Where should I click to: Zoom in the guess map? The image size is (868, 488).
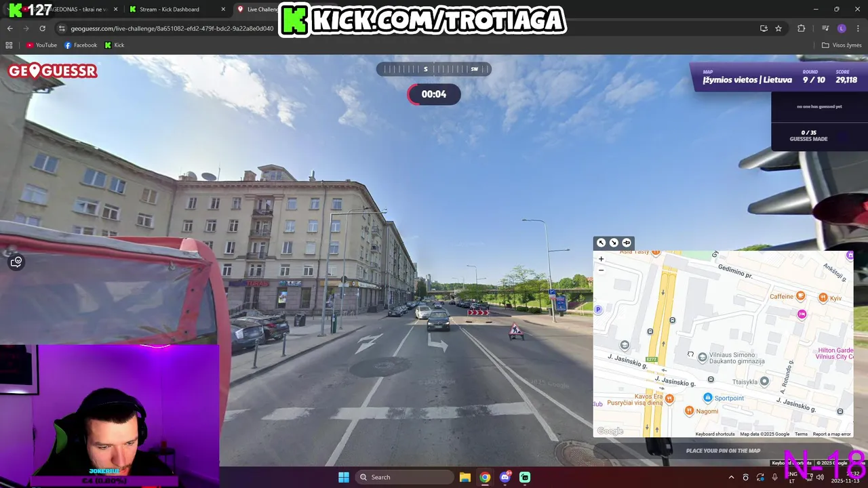(601, 259)
